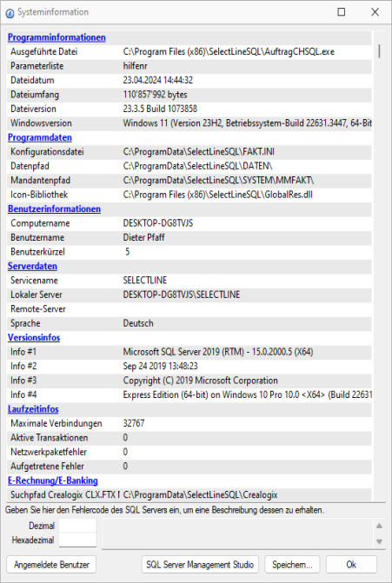Click the Aktive Transaktionen row label
392x583 pixels.
point(49,438)
